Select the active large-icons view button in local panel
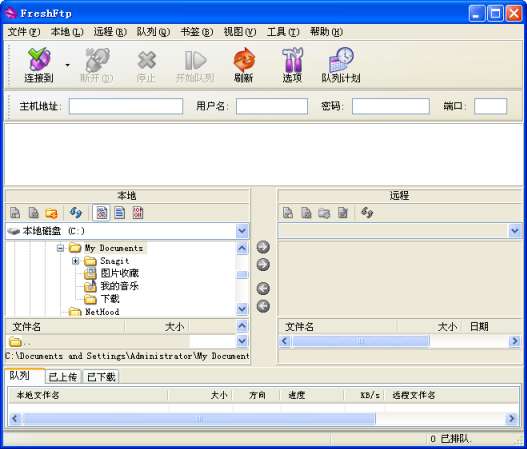 (102, 213)
